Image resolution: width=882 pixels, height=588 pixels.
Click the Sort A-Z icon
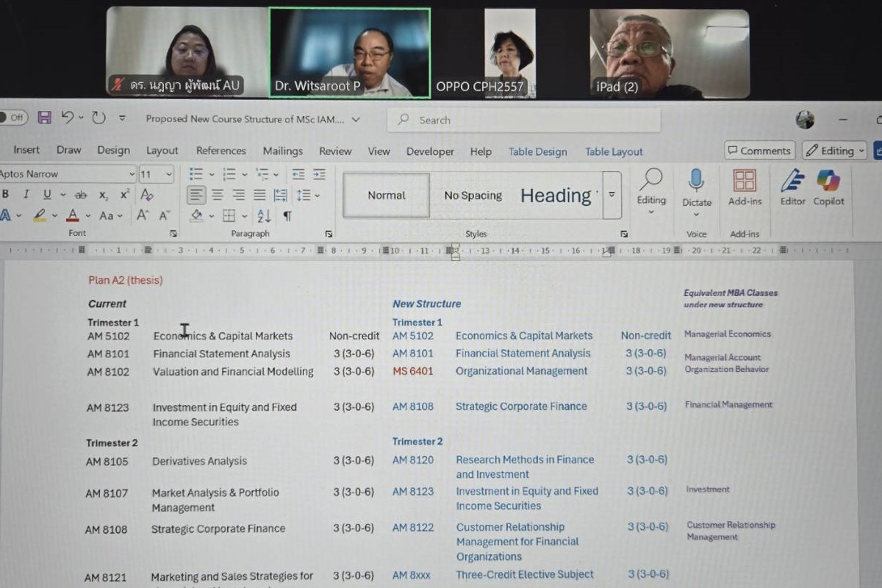264,216
